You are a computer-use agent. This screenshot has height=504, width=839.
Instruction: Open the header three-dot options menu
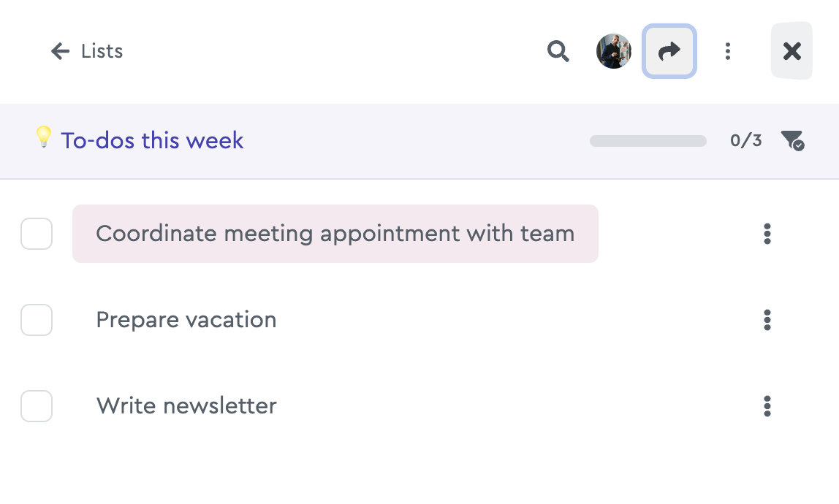coord(728,51)
